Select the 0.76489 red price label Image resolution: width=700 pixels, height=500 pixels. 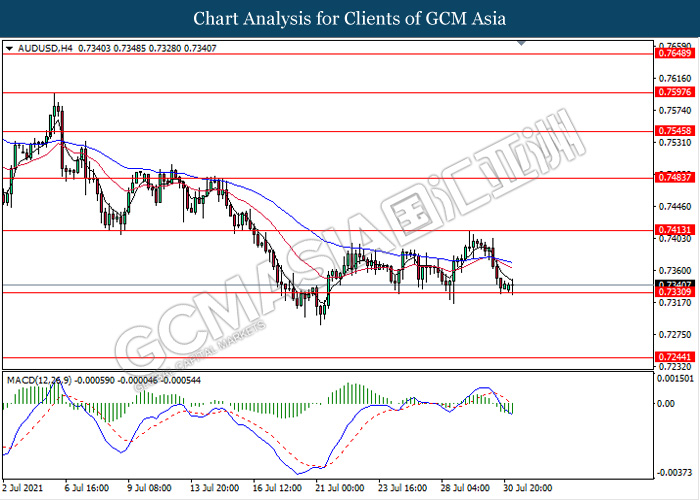tap(675, 54)
